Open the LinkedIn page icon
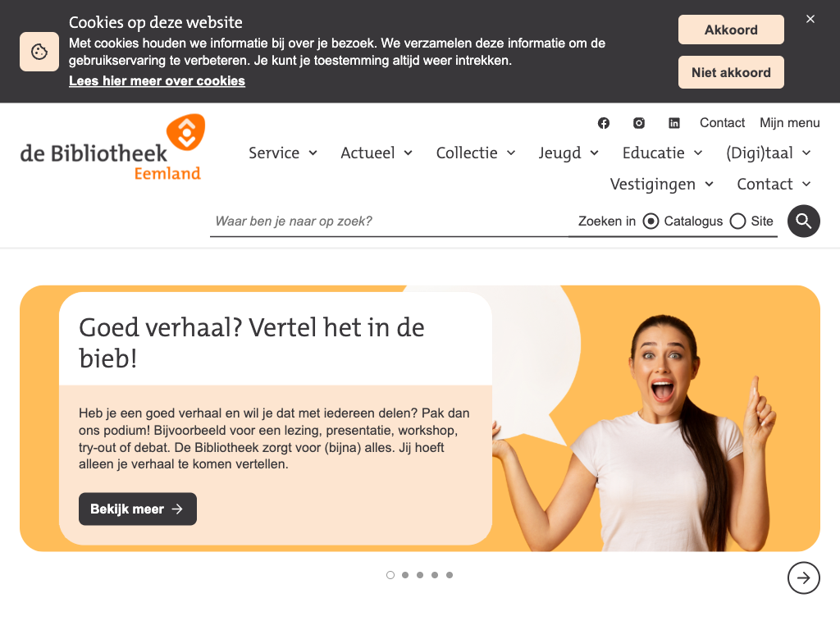840x630 pixels. tap(674, 123)
